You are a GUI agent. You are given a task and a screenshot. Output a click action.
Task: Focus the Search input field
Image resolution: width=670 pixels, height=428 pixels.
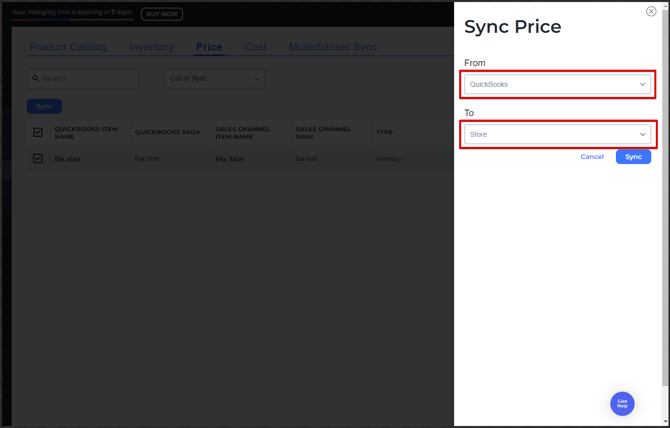pyautogui.click(x=88, y=79)
